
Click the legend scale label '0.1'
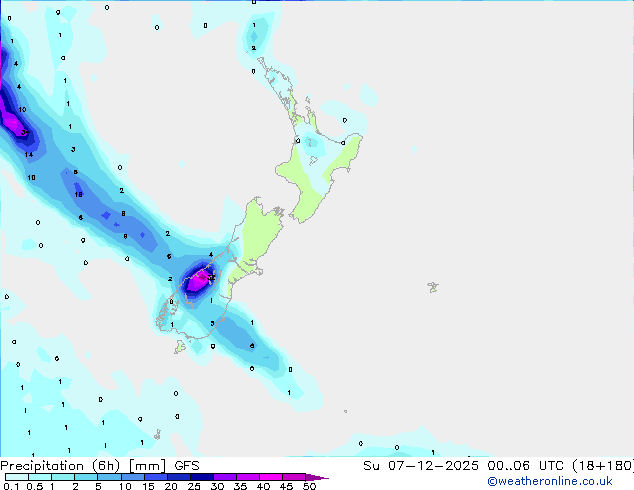pyautogui.click(x=12, y=486)
